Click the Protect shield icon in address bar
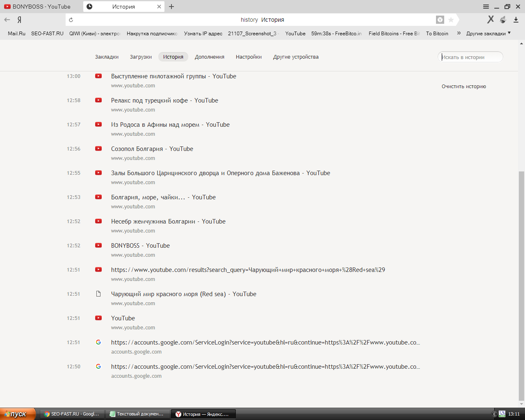This screenshot has height=420, width=525. coord(440,20)
